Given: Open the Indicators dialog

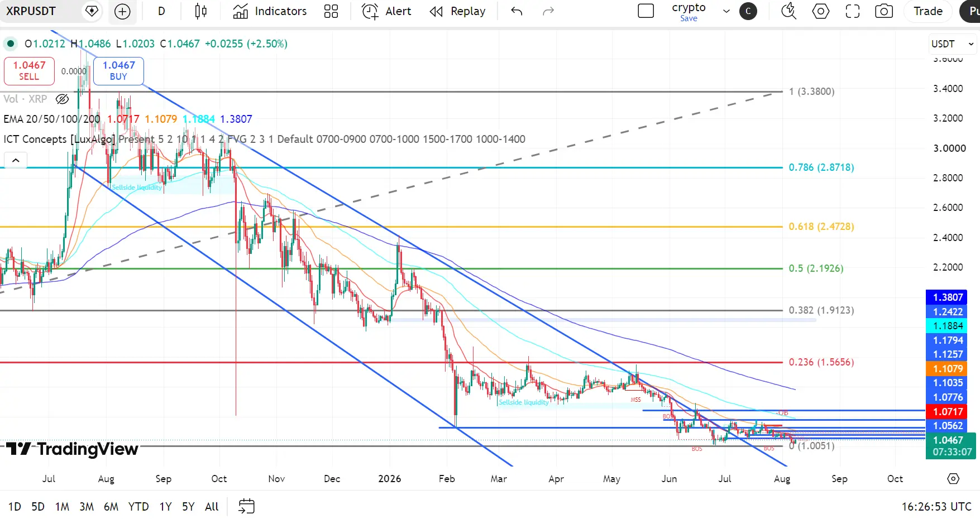Looking at the screenshot, I should [x=270, y=11].
